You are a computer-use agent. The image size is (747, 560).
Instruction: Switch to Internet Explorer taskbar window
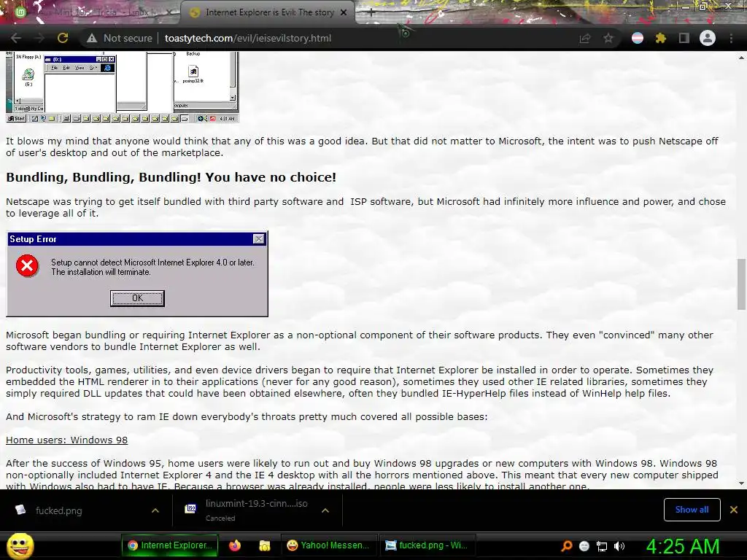click(170, 545)
